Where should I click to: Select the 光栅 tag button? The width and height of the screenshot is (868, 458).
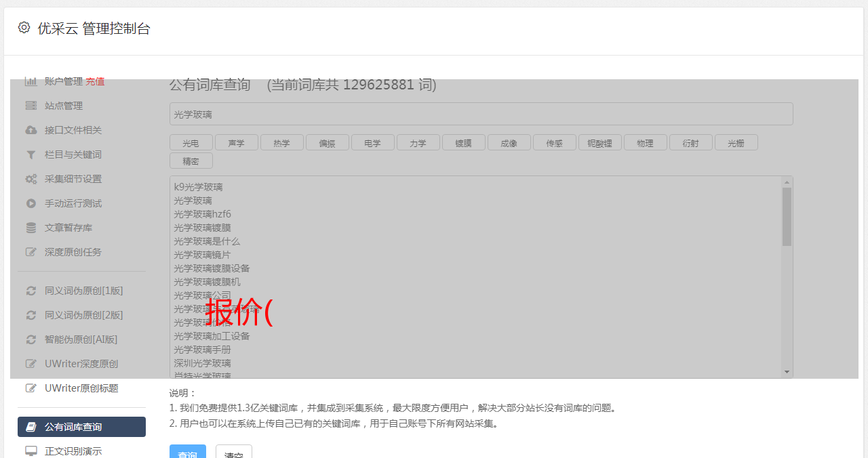click(736, 143)
